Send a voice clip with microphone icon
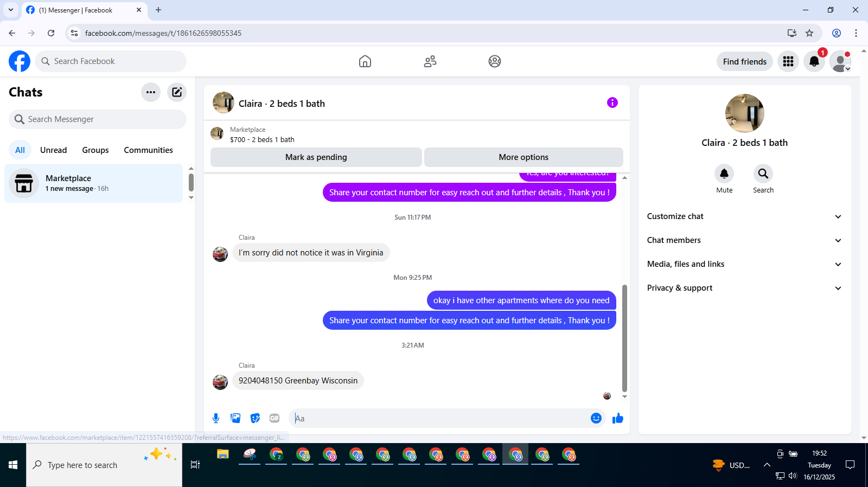Viewport: 868px width, 487px height. (x=216, y=418)
